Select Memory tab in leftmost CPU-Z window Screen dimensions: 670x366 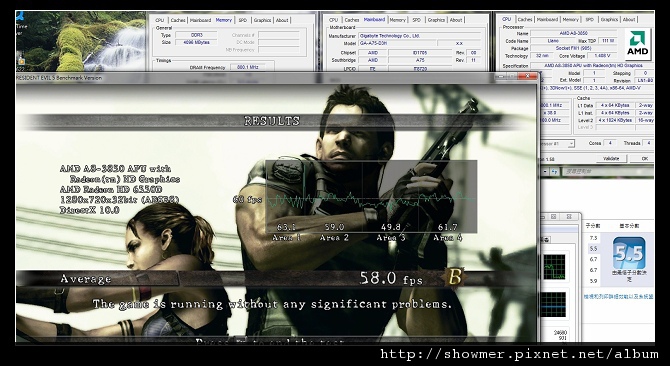(223, 20)
